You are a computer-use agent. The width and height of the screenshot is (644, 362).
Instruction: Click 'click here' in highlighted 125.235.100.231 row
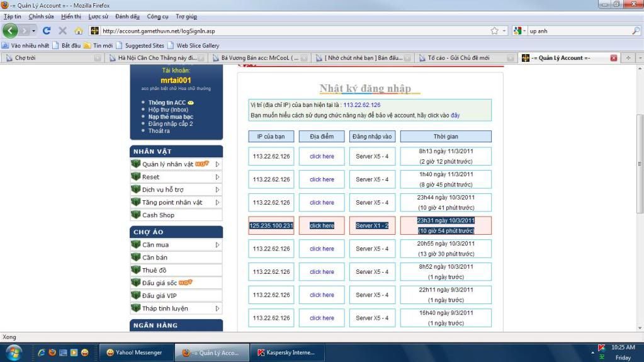pyautogui.click(x=322, y=225)
